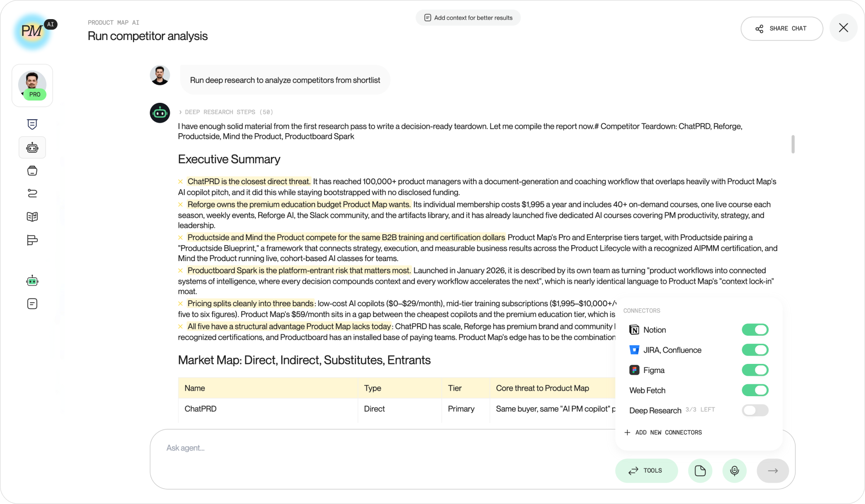Click the user message about deep research

point(285,80)
